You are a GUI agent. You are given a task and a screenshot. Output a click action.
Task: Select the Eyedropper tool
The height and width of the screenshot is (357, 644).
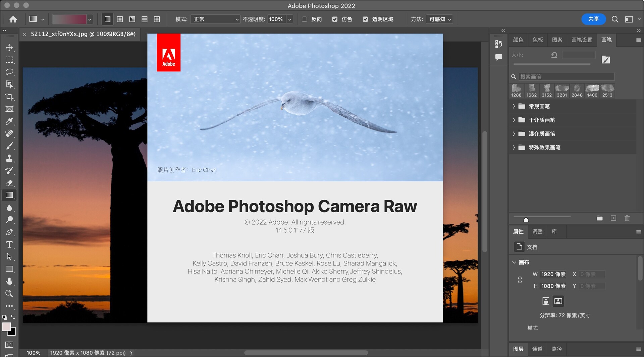coord(9,121)
